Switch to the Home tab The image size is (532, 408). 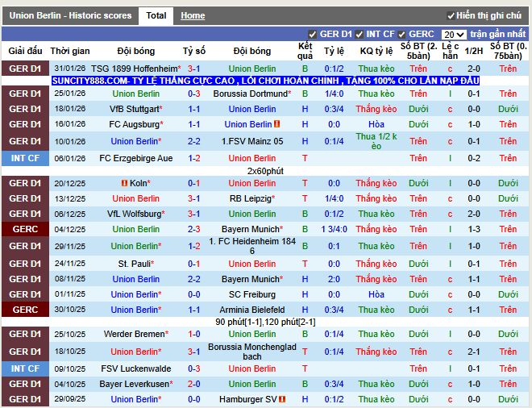(x=193, y=15)
